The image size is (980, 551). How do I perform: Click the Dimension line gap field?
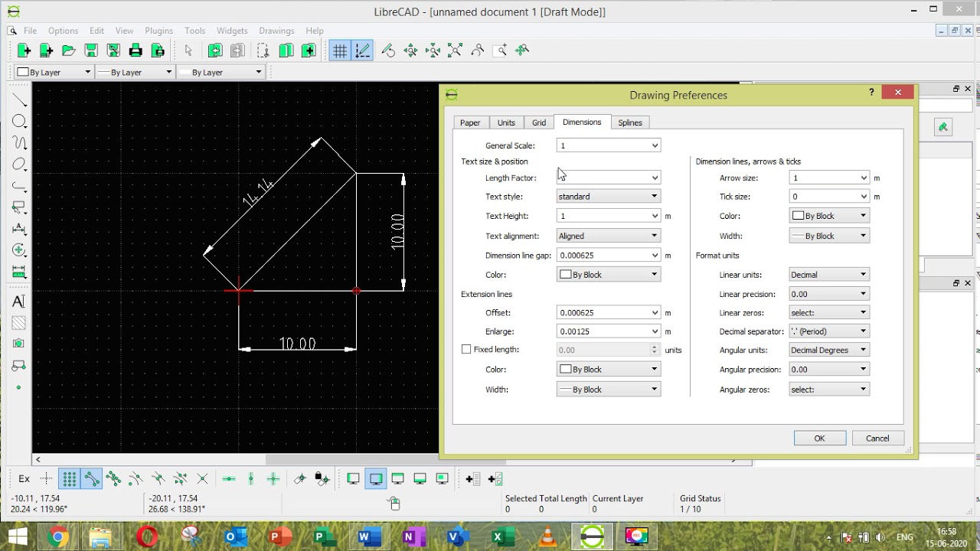(609, 256)
